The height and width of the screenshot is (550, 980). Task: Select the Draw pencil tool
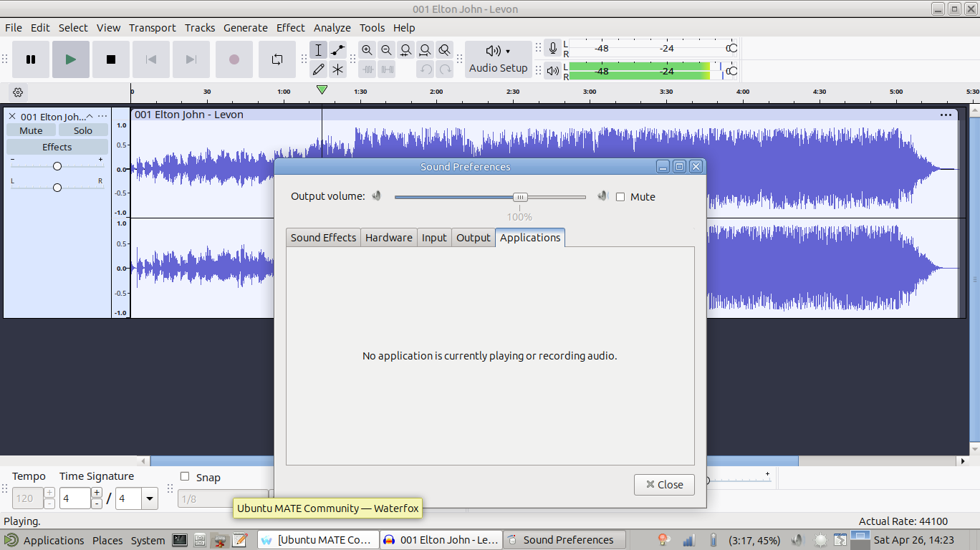tap(319, 69)
